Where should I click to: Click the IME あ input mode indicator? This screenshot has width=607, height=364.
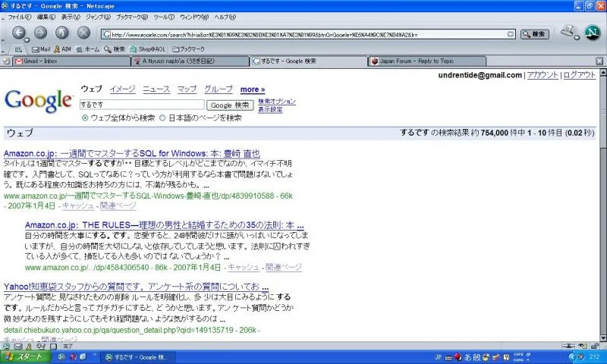click(x=467, y=357)
